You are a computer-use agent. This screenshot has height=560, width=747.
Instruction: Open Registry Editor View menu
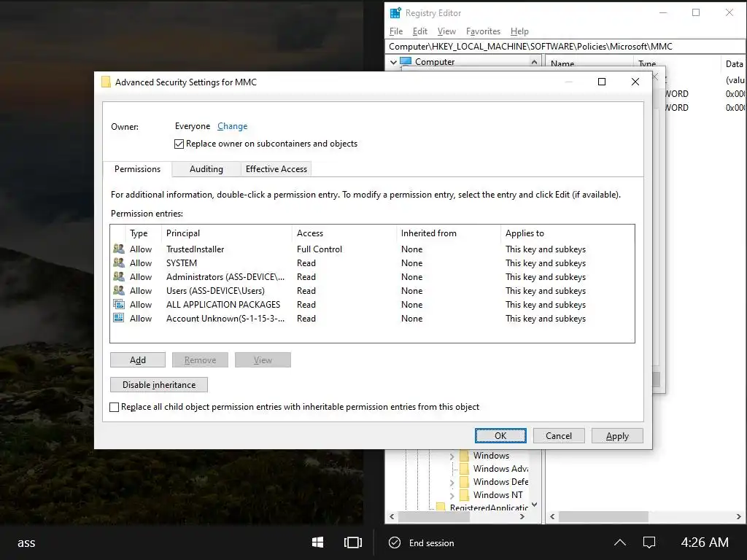(x=446, y=31)
